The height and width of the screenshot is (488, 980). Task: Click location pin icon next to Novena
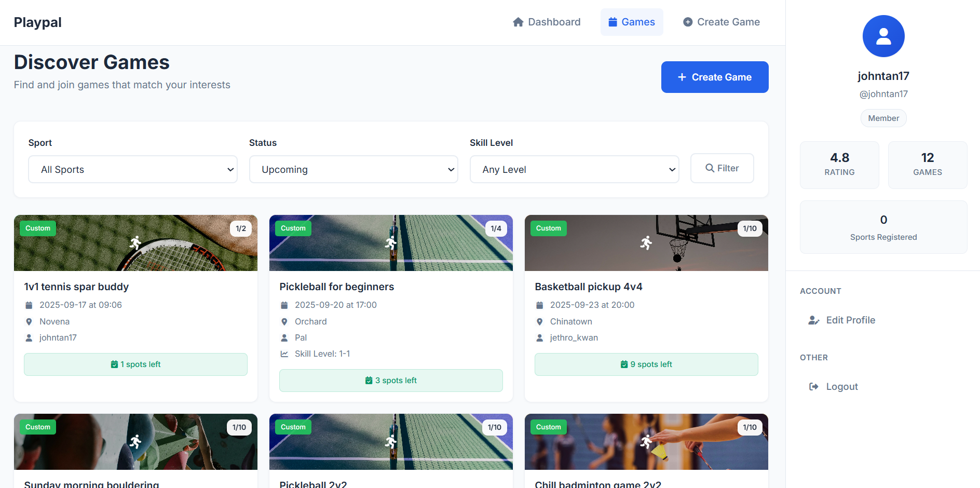tap(29, 322)
